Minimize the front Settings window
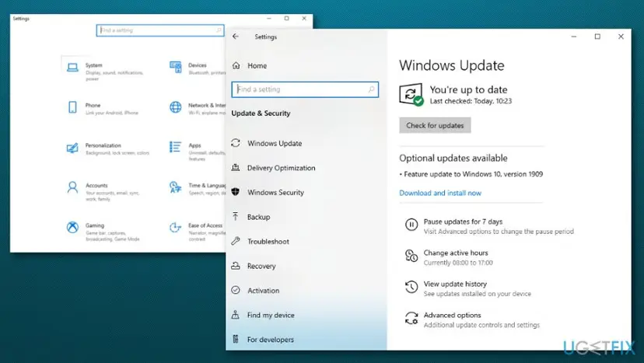644x363 pixels. [x=574, y=37]
